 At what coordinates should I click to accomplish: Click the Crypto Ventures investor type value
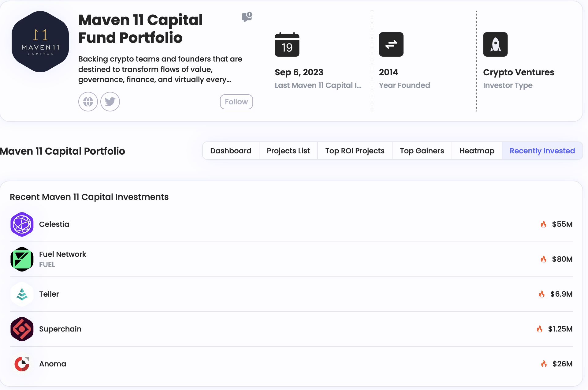[x=519, y=72]
